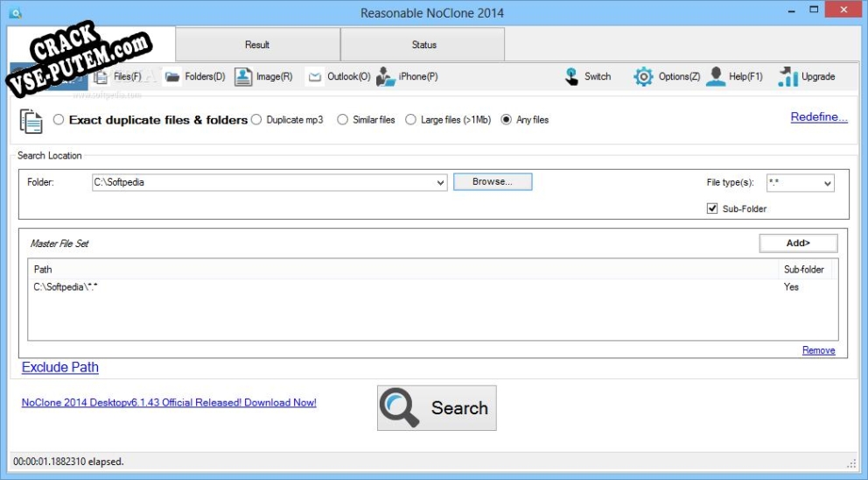Viewport: 868px width, 480px height.
Task: Open the Redefine... link
Action: tap(819, 117)
